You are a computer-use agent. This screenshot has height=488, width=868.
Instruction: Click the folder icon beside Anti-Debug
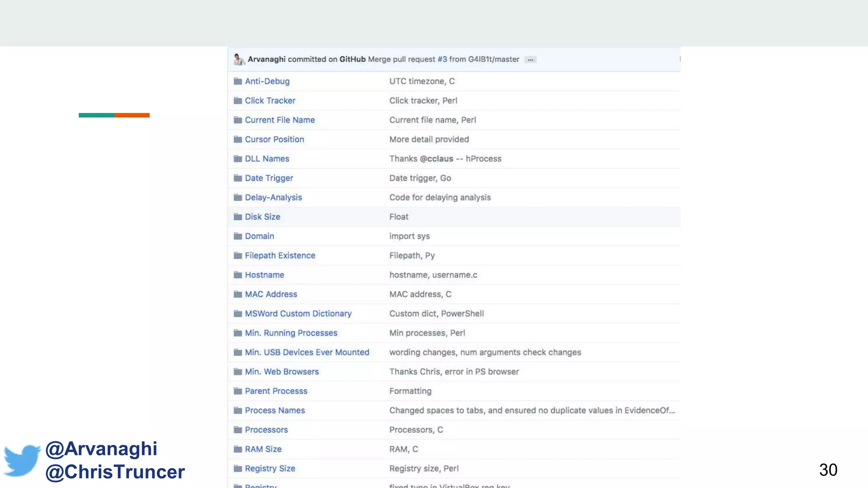click(x=238, y=81)
